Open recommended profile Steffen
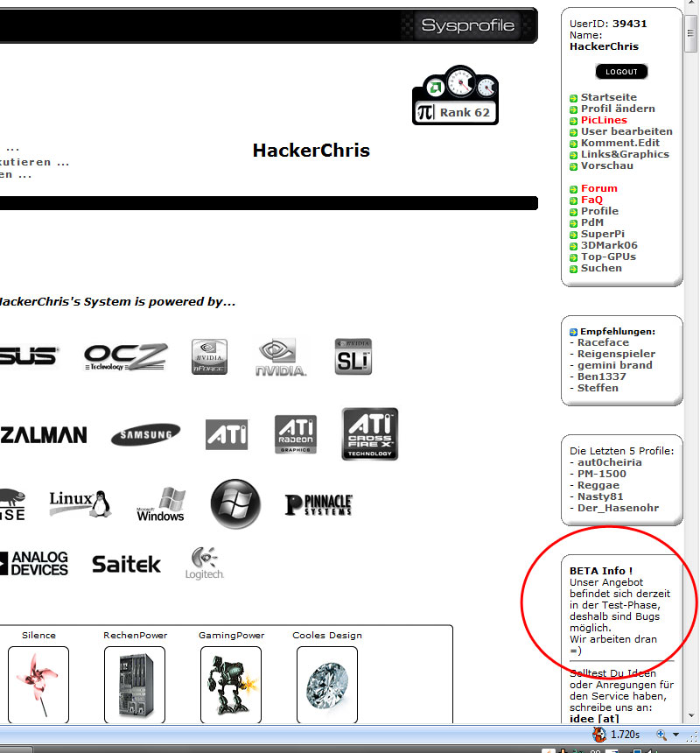700x753 pixels. [x=598, y=388]
